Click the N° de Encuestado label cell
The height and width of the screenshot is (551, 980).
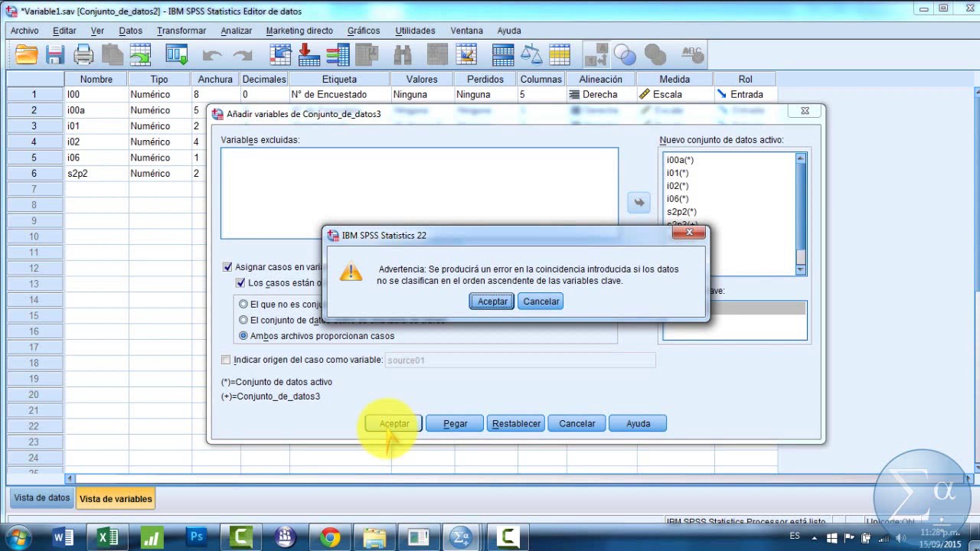tap(340, 95)
